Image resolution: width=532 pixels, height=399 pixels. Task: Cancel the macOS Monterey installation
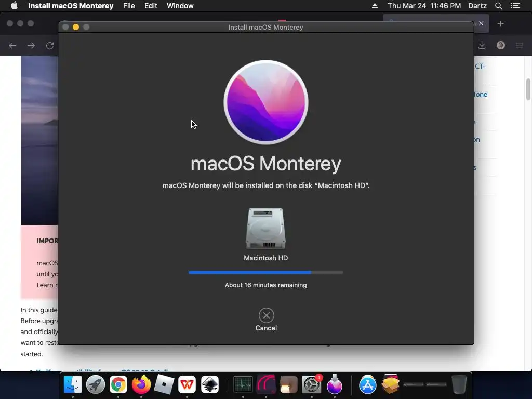(x=267, y=315)
